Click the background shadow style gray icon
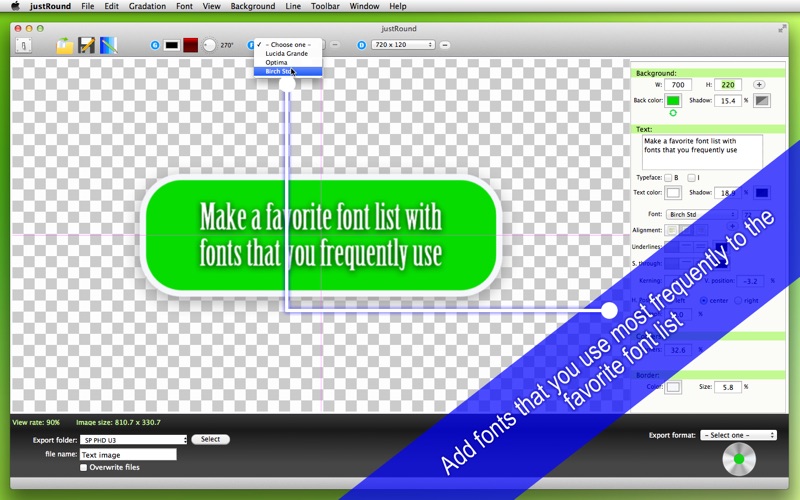The height and width of the screenshot is (500, 800). pyautogui.click(x=762, y=101)
